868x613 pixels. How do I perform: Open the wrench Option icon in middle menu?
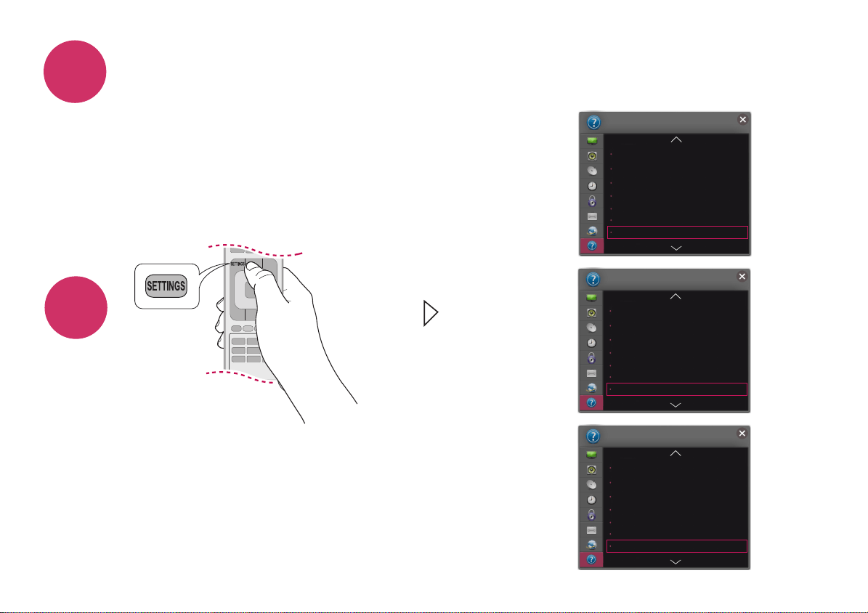click(591, 373)
